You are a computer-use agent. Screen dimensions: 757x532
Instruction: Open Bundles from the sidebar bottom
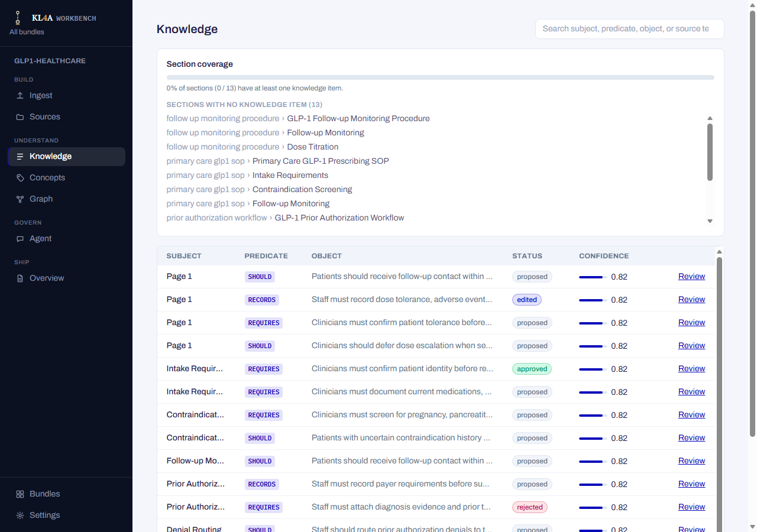click(x=66, y=494)
